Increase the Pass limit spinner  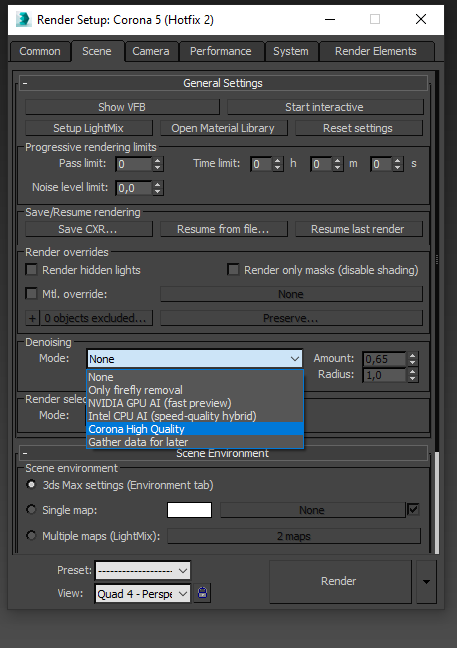click(157, 160)
